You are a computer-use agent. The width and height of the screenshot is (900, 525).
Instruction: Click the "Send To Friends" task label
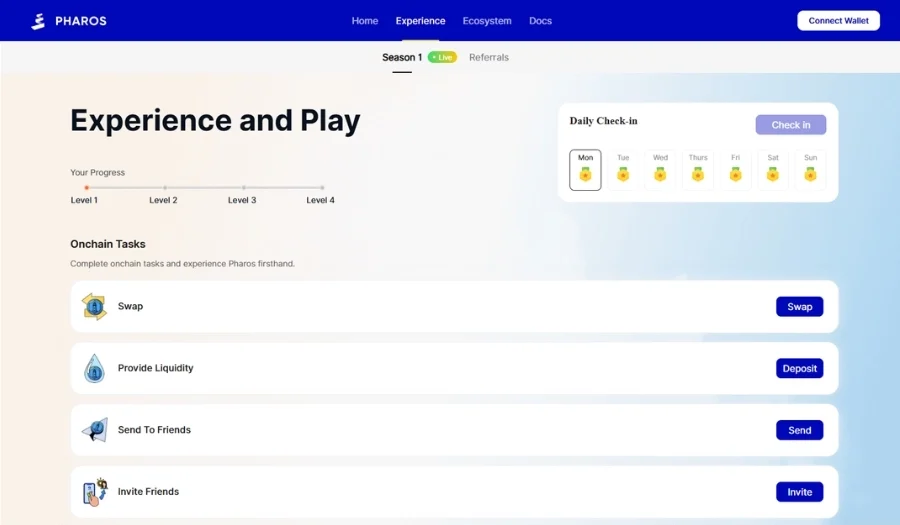click(154, 430)
